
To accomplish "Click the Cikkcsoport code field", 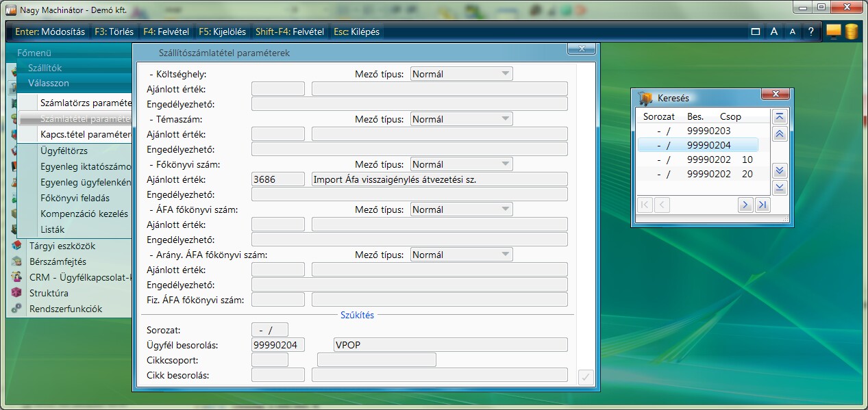I will point(270,360).
